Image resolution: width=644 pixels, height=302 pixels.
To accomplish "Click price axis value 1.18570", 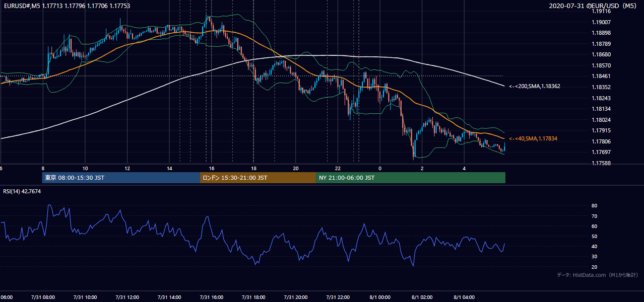I will (x=601, y=65).
